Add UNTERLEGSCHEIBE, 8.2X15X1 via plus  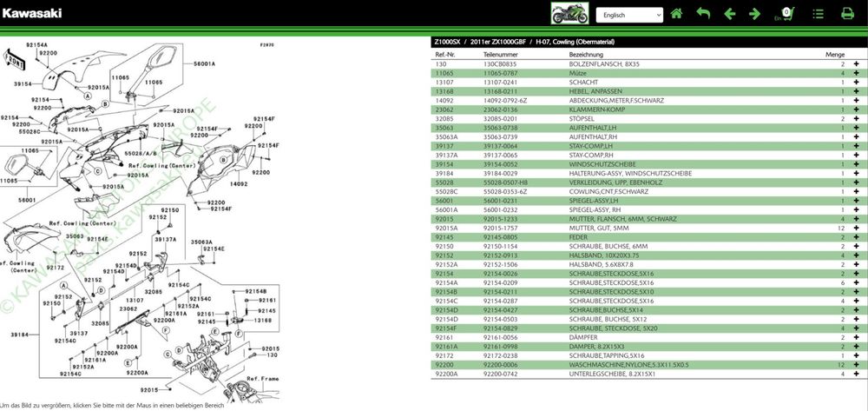(857, 374)
